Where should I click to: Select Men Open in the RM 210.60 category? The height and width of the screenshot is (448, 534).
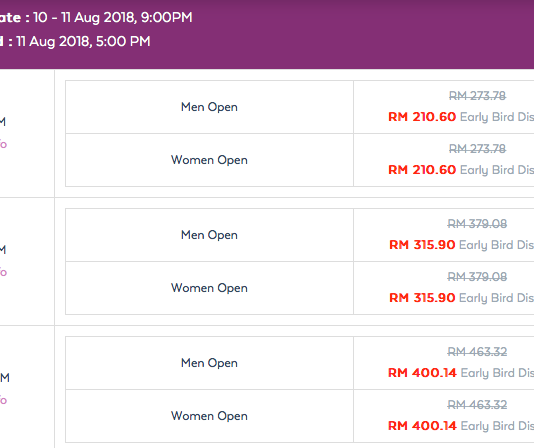[x=209, y=107]
